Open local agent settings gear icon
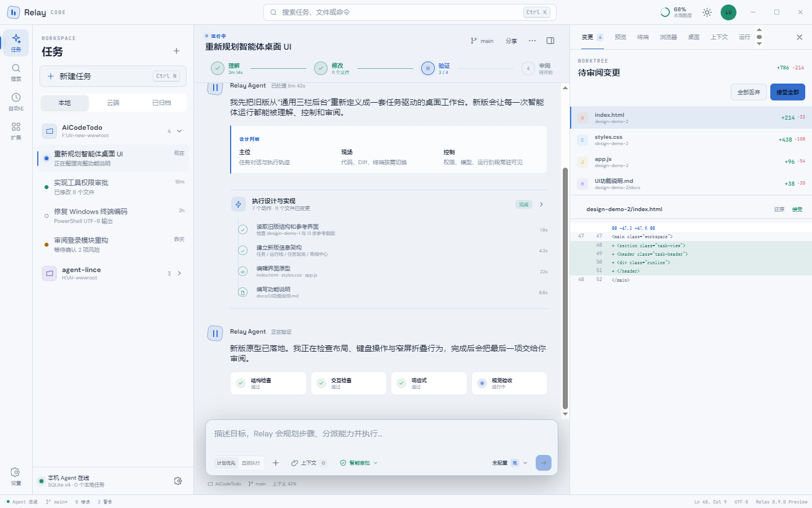The height and width of the screenshot is (508, 812). (178, 481)
